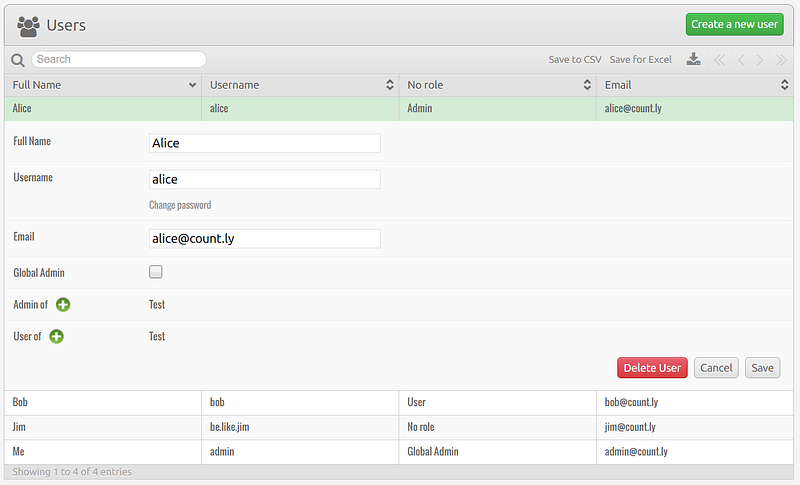Open the Change password link
The image size is (800, 485).
[x=180, y=205]
